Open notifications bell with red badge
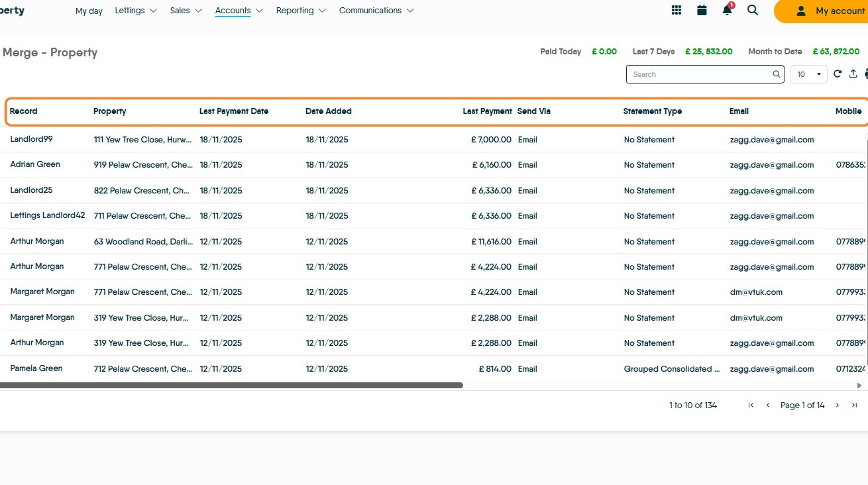Screen dimensions: 868x485 [x=728, y=11]
